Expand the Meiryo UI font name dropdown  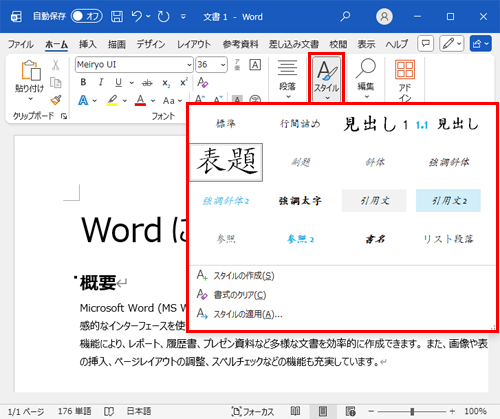click(x=189, y=65)
